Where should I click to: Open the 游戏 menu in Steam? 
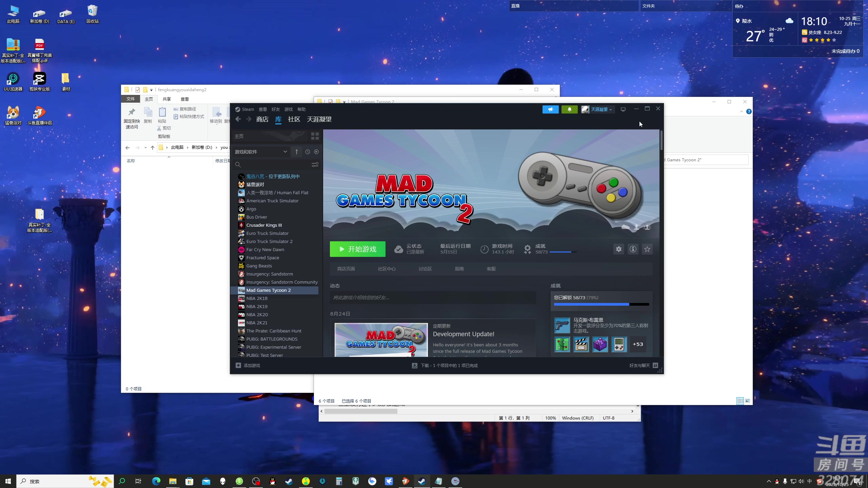click(x=288, y=109)
